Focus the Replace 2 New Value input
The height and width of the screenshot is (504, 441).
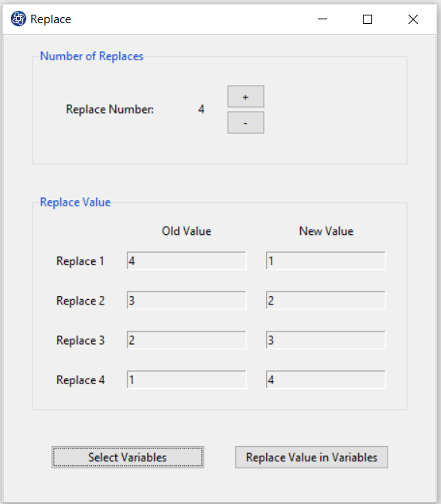(x=326, y=300)
